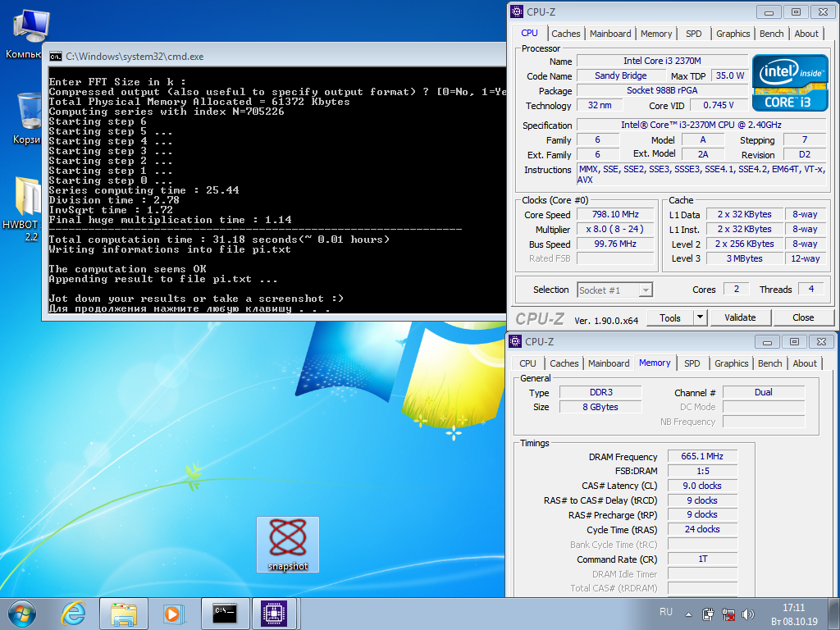Click the Close button in CPU-Z
The image size is (840, 630).
803,317
